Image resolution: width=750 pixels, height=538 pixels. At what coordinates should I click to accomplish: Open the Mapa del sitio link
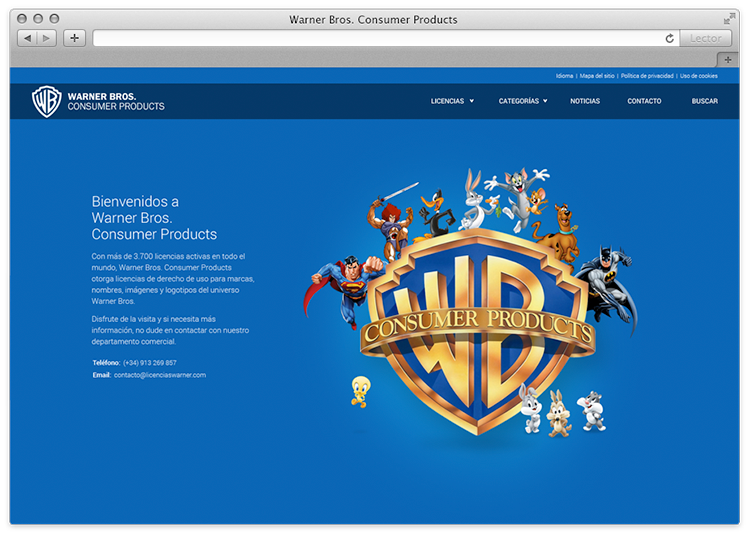pyautogui.click(x=597, y=76)
